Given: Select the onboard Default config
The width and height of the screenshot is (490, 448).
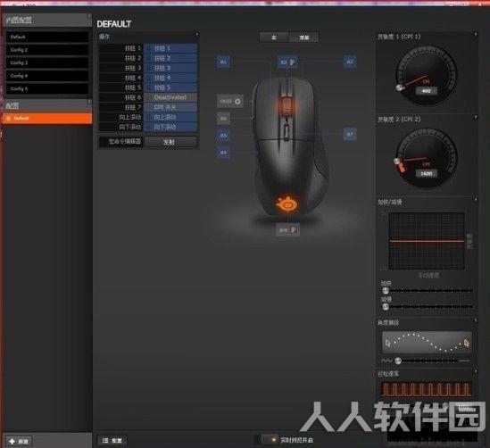Looking at the screenshot, I should pos(47,37).
